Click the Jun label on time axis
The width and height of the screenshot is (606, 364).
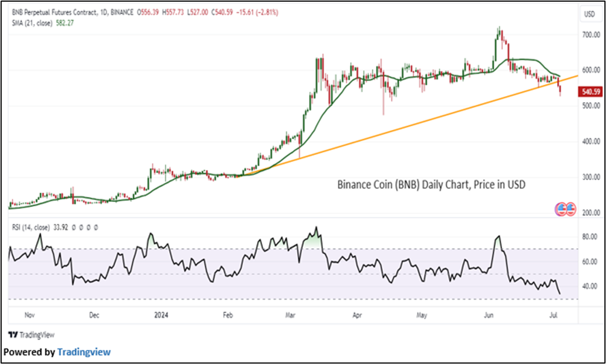(x=489, y=315)
